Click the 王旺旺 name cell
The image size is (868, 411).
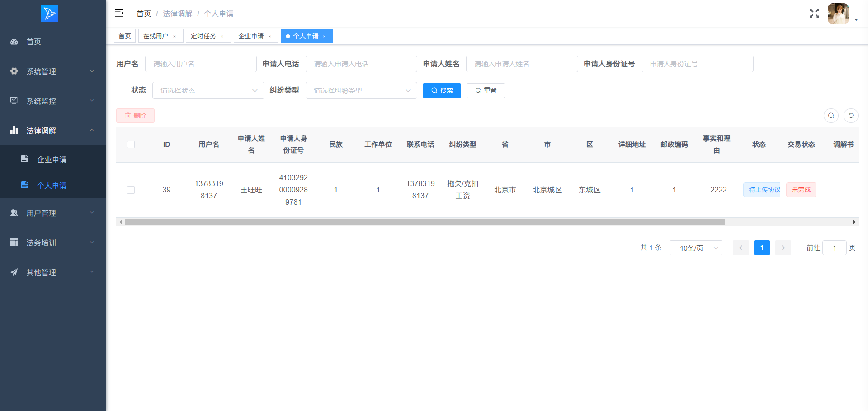(251, 190)
